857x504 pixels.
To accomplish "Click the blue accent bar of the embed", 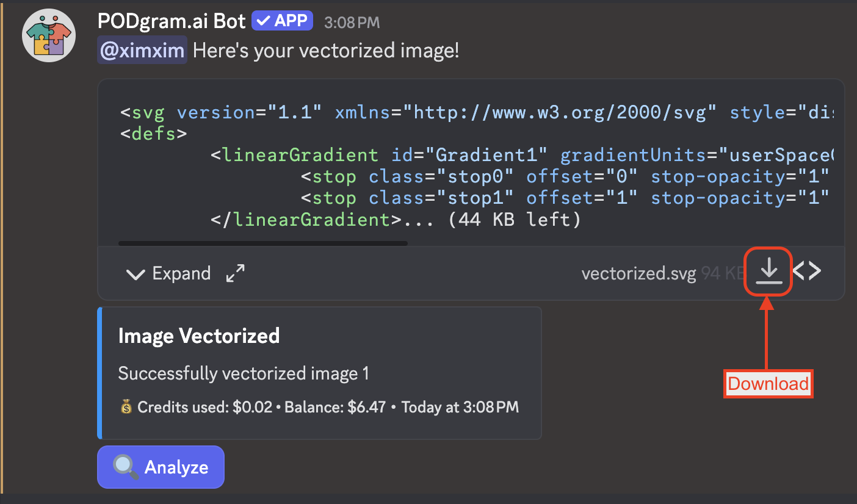I will pyautogui.click(x=99, y=373).
